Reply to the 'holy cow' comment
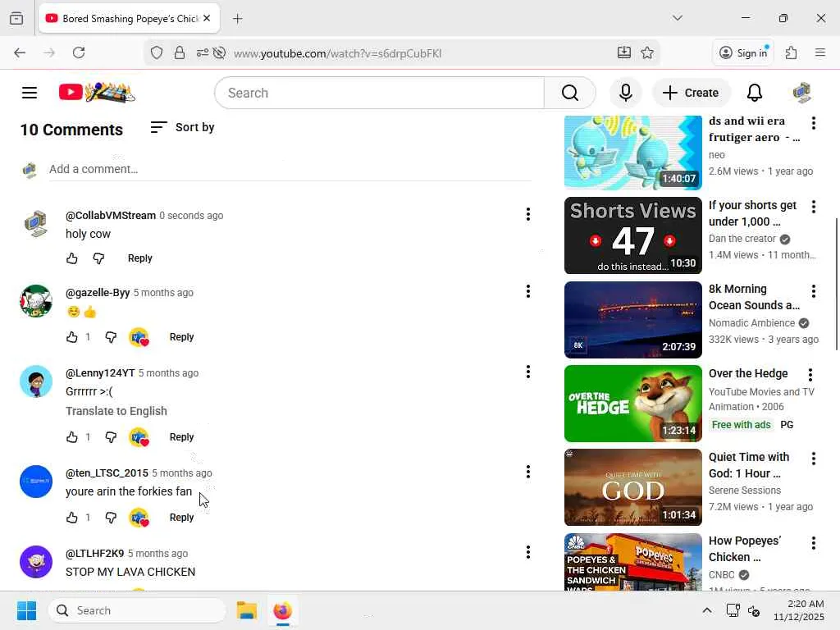The image size is (840, 630). [139, 258]
